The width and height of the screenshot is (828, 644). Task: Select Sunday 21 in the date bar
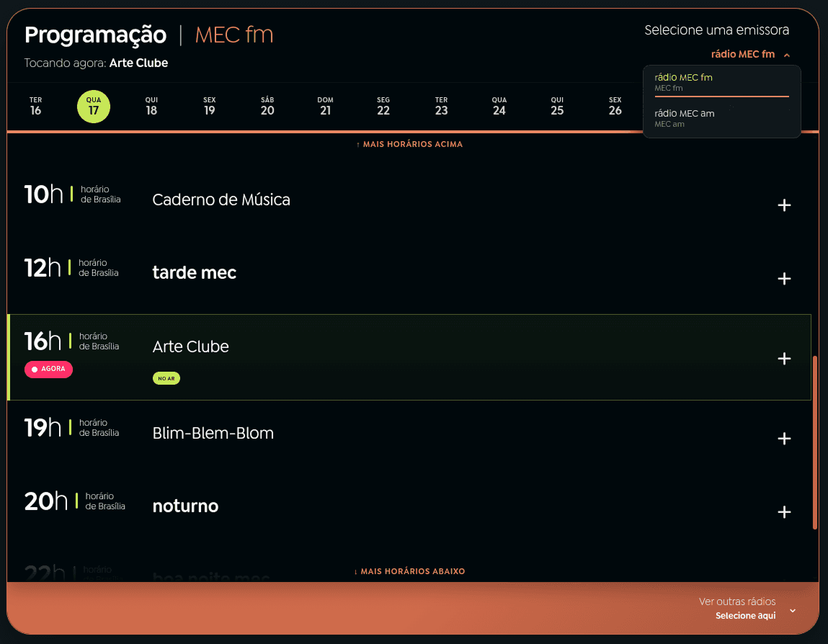pyautogui.click(x=325, y=107)
